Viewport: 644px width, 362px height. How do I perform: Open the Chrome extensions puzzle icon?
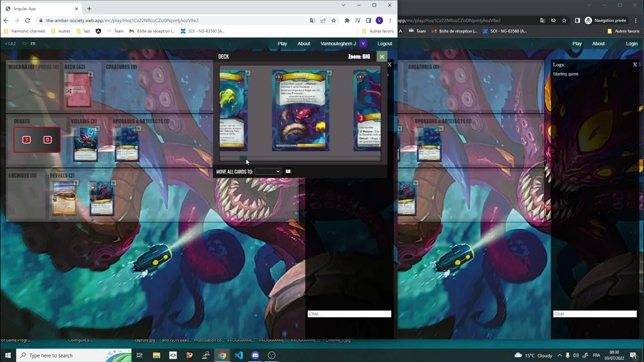click(x=347, y=21)
